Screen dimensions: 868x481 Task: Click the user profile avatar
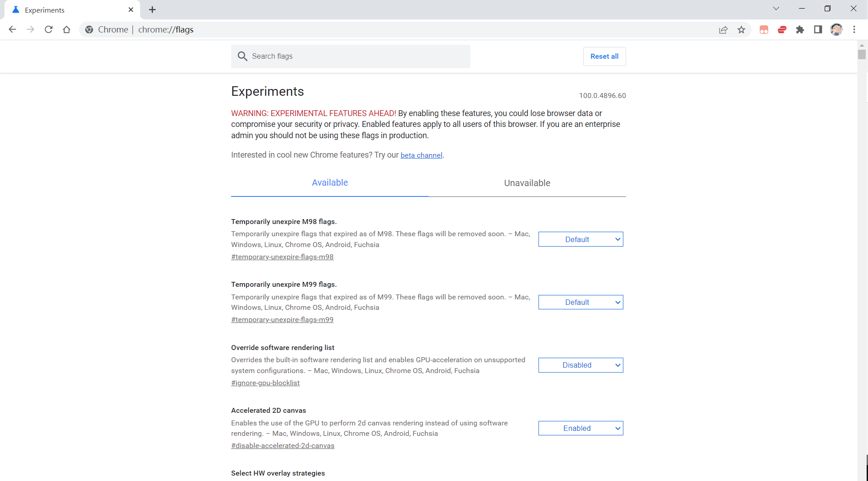[836, 29]
